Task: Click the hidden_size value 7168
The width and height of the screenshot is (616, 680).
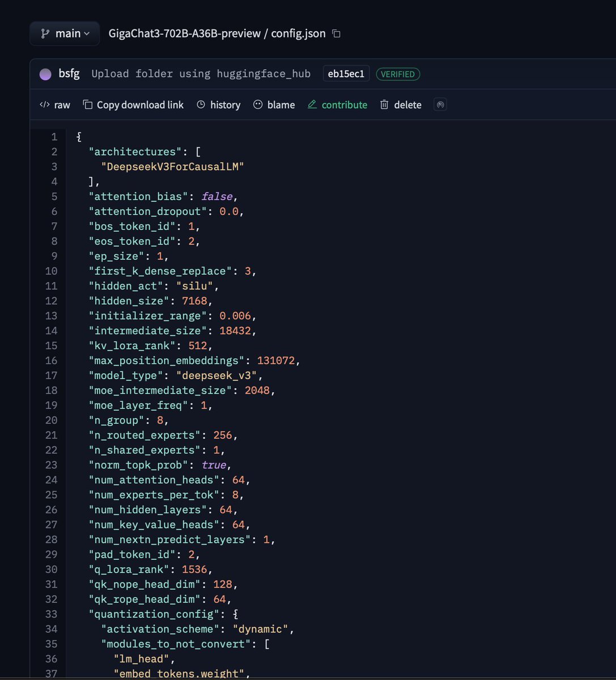Action: (x=194, y=301)
